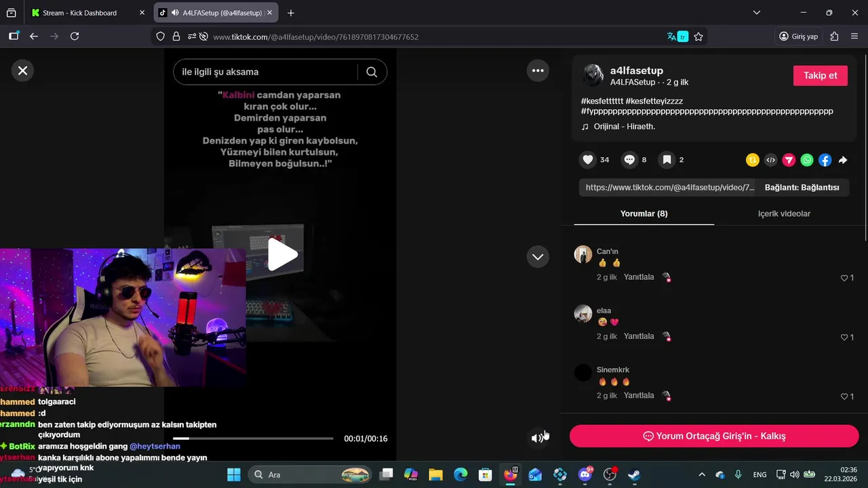868x488 pixels.
Task: Close the TikTok video viewer with the X
Action: tap(22, 70)
